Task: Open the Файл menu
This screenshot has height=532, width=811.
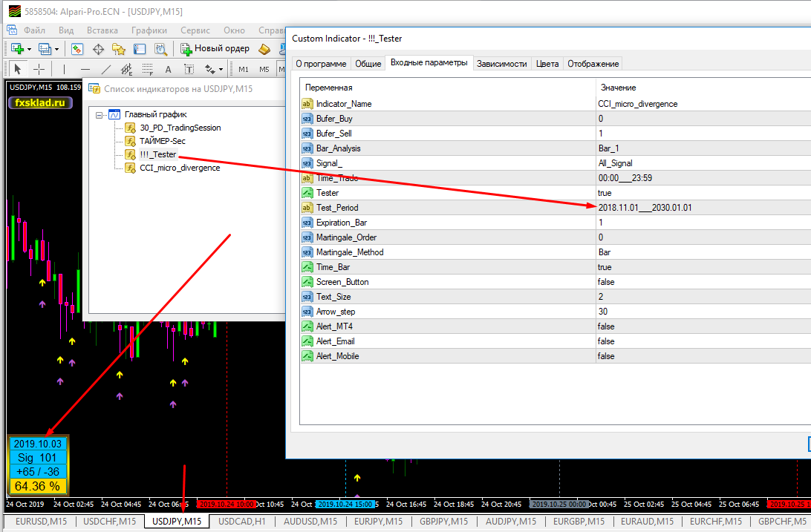Action: point(34,30)
